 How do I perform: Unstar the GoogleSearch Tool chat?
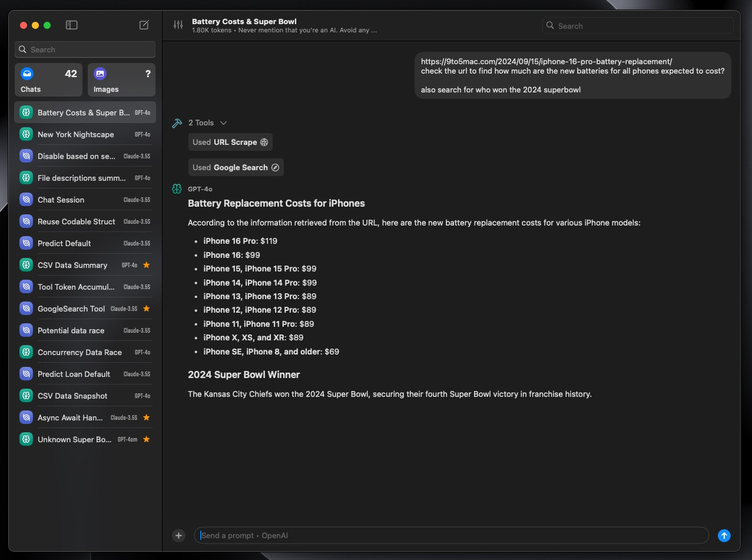coord(147,309)
